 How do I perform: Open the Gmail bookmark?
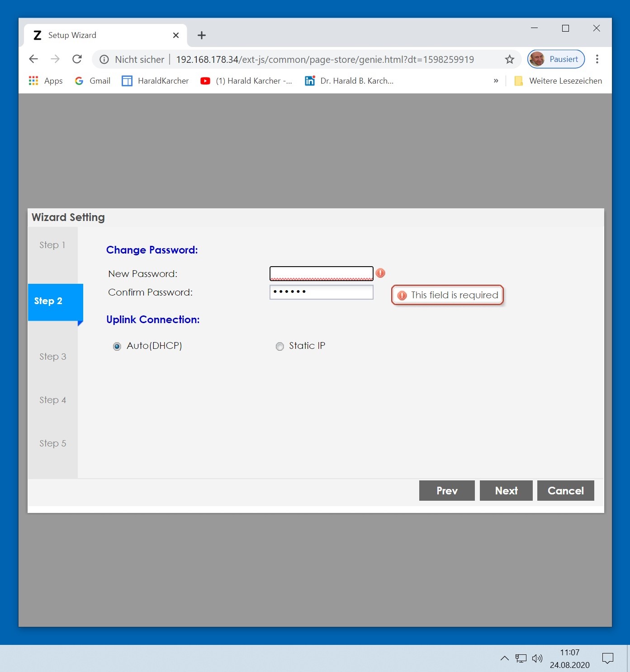pyautogui.click(x=93, y=81)
